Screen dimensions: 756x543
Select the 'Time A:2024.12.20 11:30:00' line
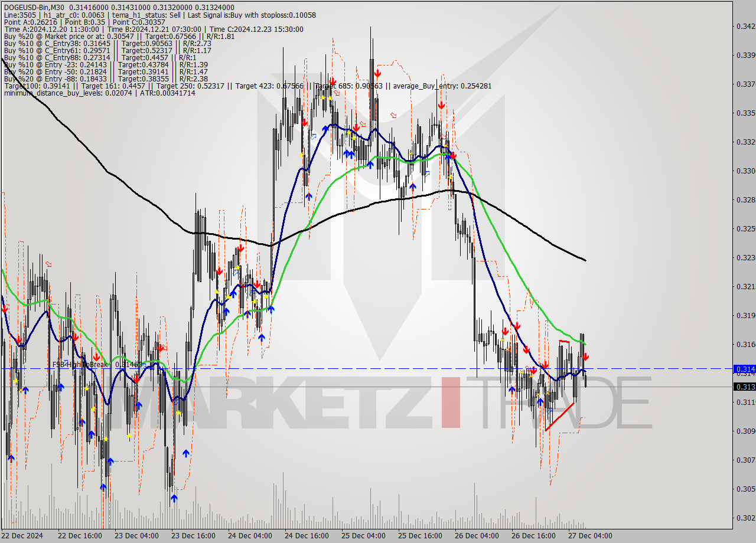pos(154,29)
